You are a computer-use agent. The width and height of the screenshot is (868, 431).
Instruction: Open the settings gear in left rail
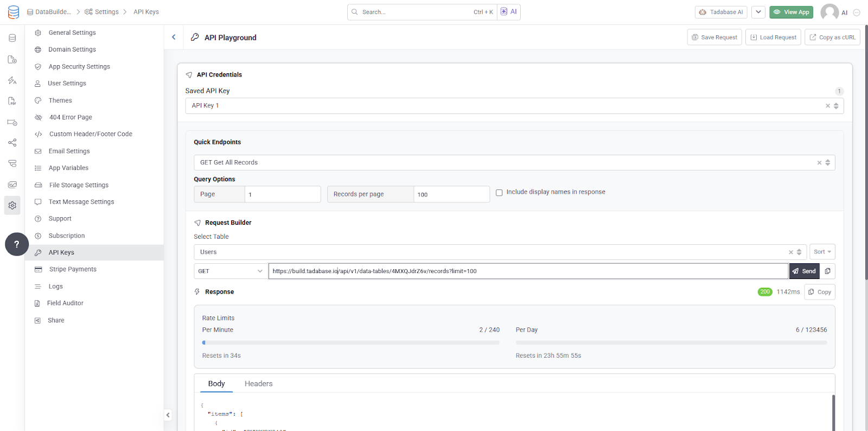pos(12,206)
